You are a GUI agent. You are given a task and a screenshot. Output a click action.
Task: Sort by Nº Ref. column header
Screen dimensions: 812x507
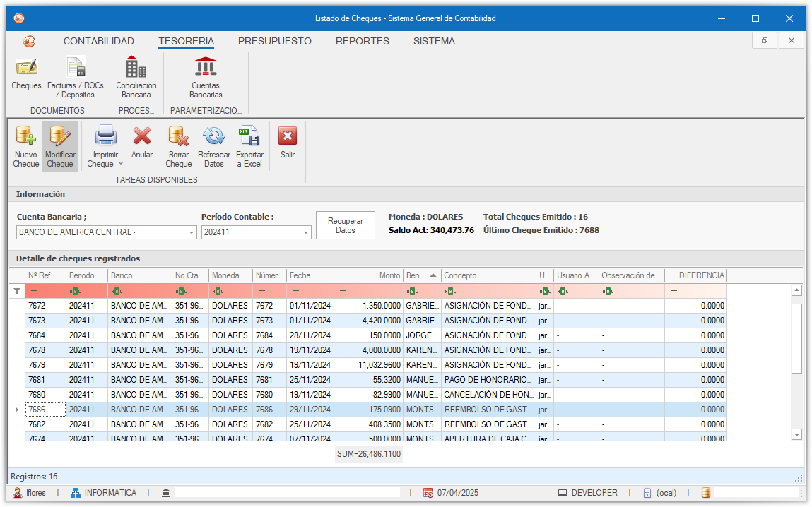point(45,276)
